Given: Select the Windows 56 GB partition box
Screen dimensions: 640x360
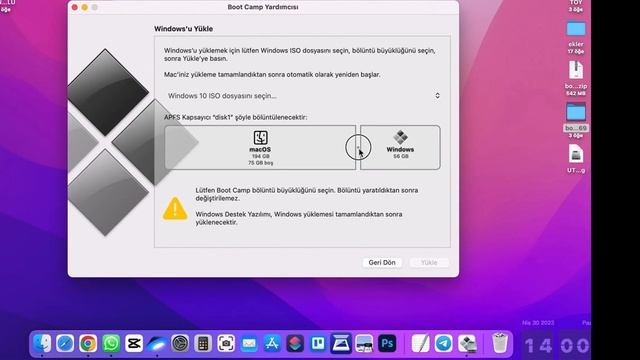Looking at the screenshot, I should 400,147.
